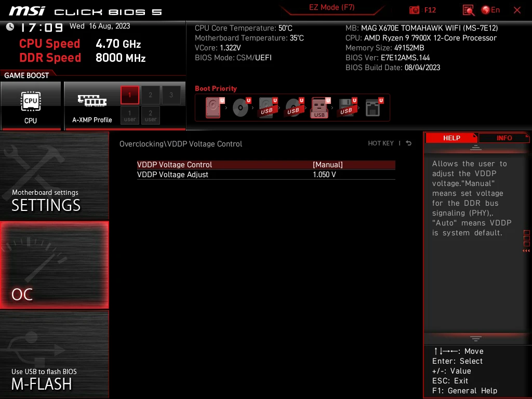Click the DDR Speed 8000 MHz readout
This screenshot has width=532, height=399.
(x=83, y=58)
